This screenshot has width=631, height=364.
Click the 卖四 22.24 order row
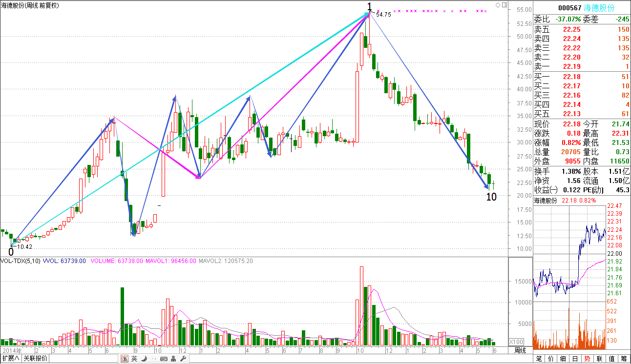tap(582, 39)
